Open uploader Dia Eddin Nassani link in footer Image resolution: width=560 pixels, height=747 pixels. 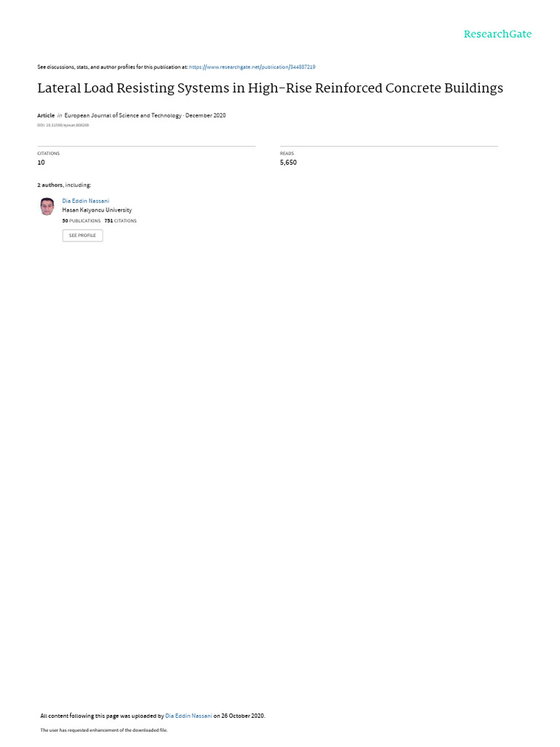coord(189,716)
